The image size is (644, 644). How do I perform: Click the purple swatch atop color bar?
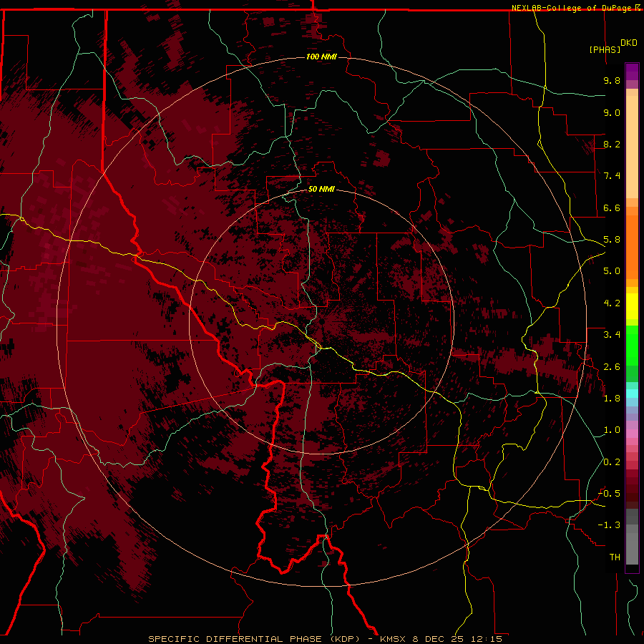[632, 72]
